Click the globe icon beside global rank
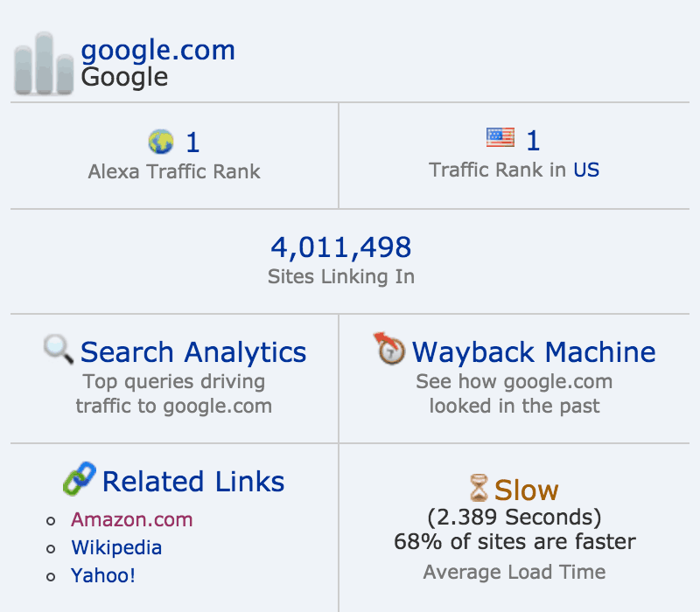 (x=161, y=142)
